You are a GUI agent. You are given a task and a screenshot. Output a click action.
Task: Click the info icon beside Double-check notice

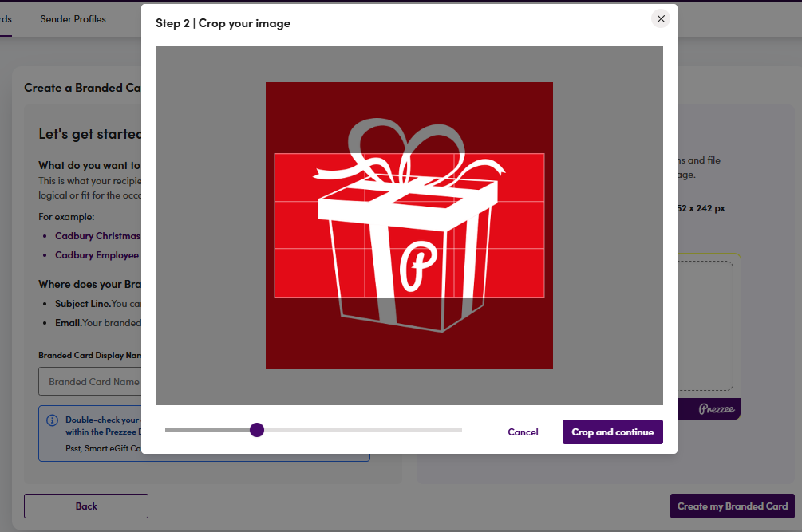click(x=52, y=420)
